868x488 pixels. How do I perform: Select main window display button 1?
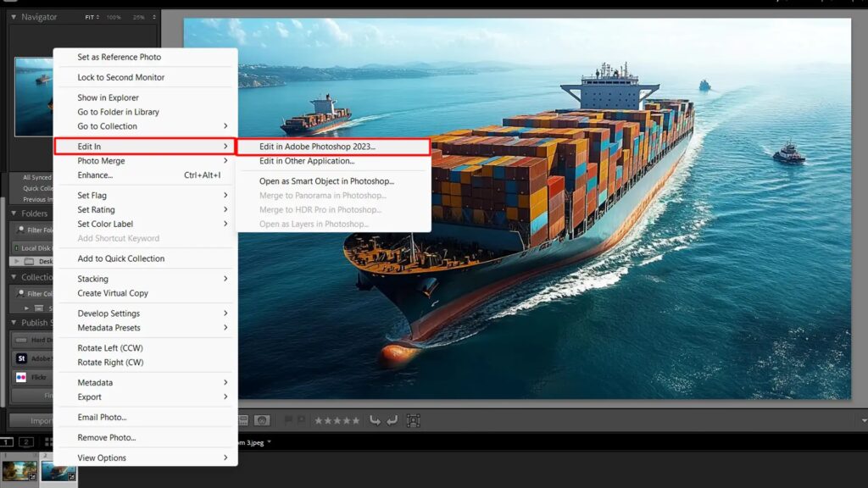[6, 442]
